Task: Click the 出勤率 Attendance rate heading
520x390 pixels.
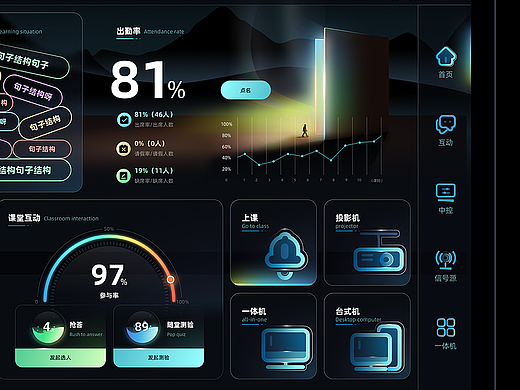Action: [150, 31]
